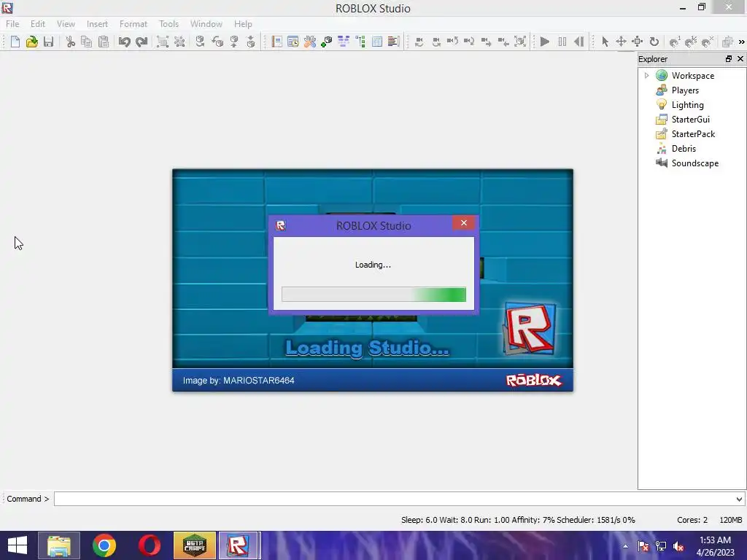Redo the last undone action
Viewport: 747px width, 560px height.
click(x=141, y=42)
